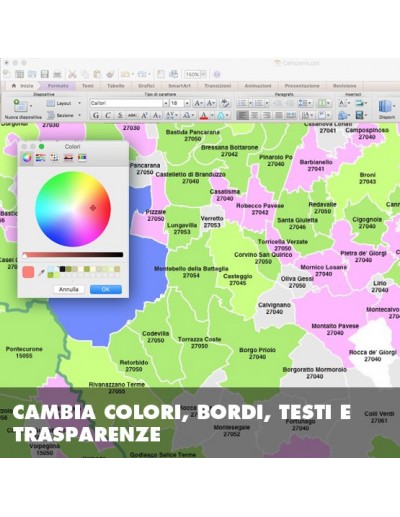Open the Grafici ribbon tab
This screenshot has height=517, width=400.
pos(146,86)
